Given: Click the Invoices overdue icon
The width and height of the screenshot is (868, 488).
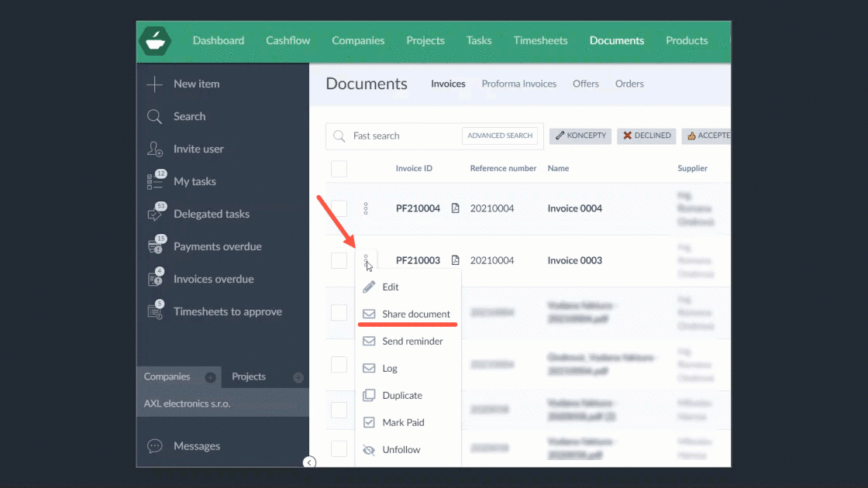Looking at the screenshot, I should coord(156,277).
